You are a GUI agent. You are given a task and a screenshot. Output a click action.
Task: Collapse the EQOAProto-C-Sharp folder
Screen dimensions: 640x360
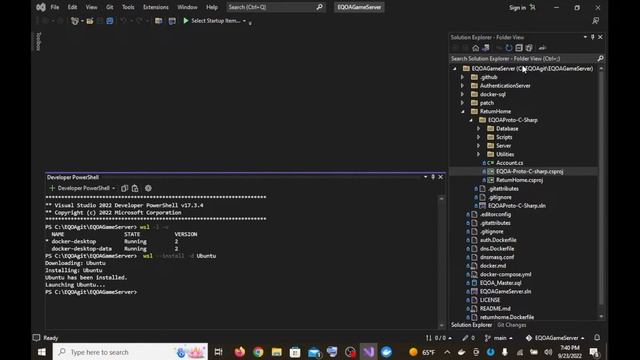tap(471, 120)
